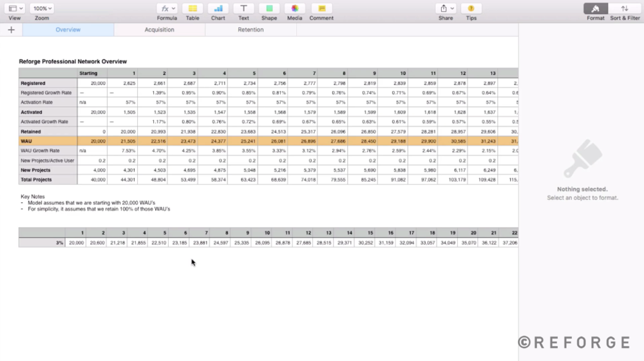Open the View sidebar options icon
The height and width of the screenshot is (361, 644).
click(12, 8)
